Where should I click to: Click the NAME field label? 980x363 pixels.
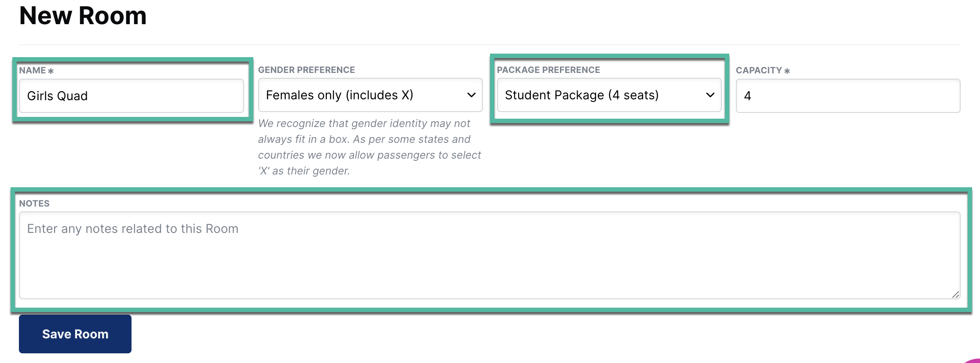[33, 70]
